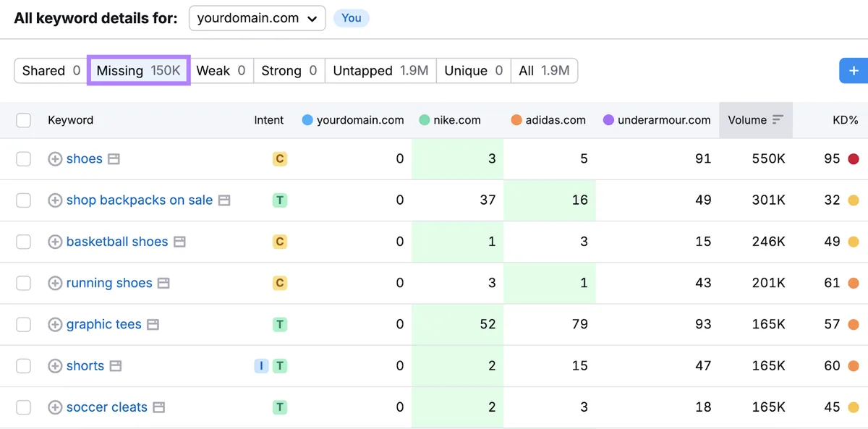The width and height of the screenshot is (868, 429).
Task: Check the graphic tees row checkbox
Action: pyautogui.click(x=24, y=325)
